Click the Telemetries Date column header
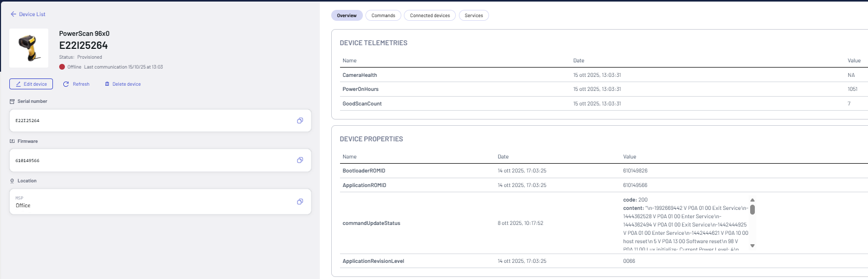The width and height of the screenshot is (868, 279). coord(579,61)
